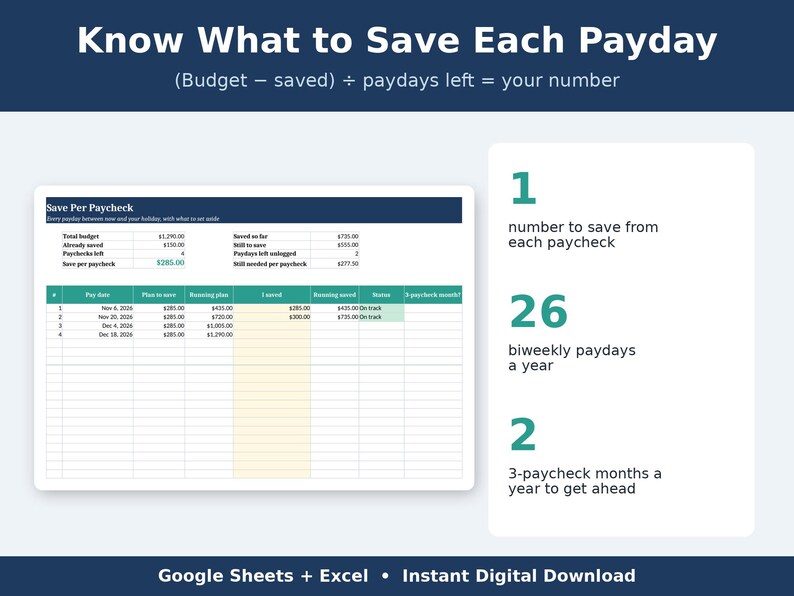
Task: Select the $435.00 running saved cell for Nov 6
Action: [x=335, y=308]
